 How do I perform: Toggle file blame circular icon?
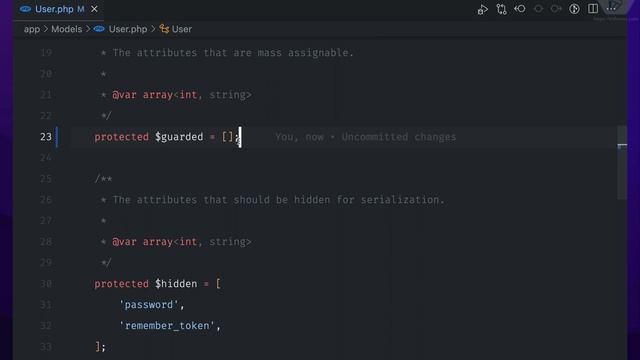(x=574, y=9)
